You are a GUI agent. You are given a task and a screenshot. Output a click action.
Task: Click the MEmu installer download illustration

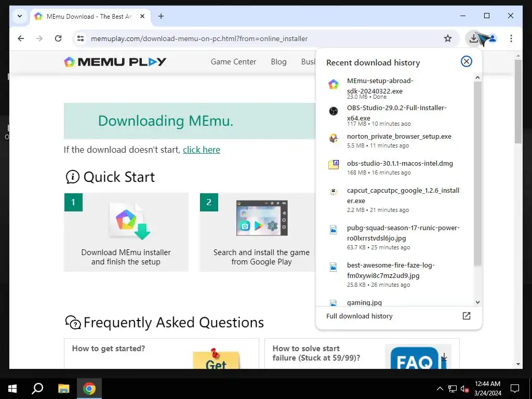click(x=130, y=220)
